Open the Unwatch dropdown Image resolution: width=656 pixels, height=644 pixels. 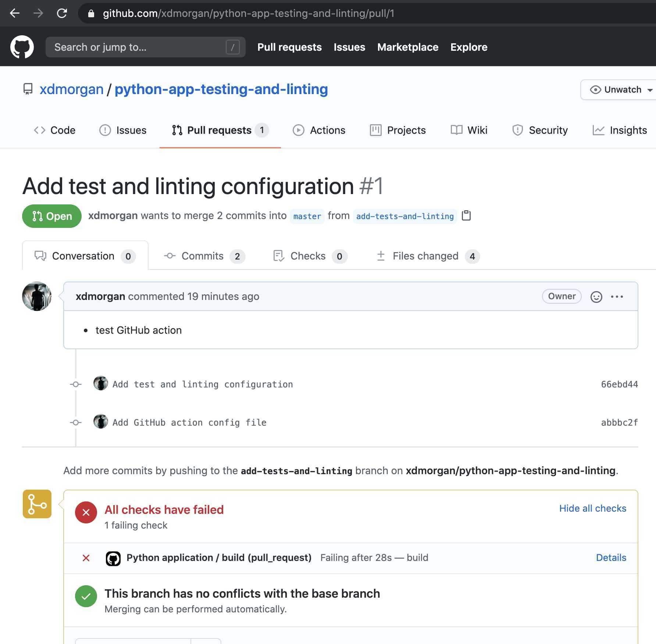click(618, 89)
